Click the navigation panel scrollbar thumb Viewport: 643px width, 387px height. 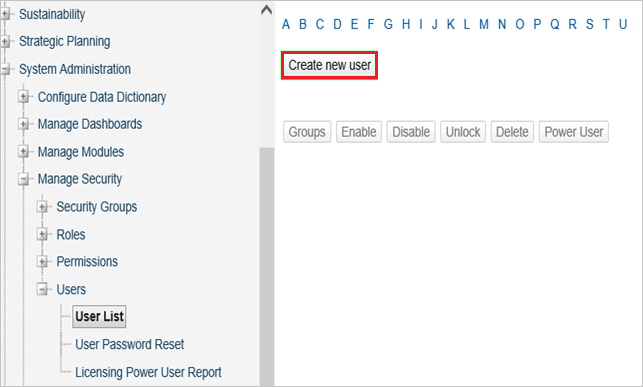pos(267,266)
